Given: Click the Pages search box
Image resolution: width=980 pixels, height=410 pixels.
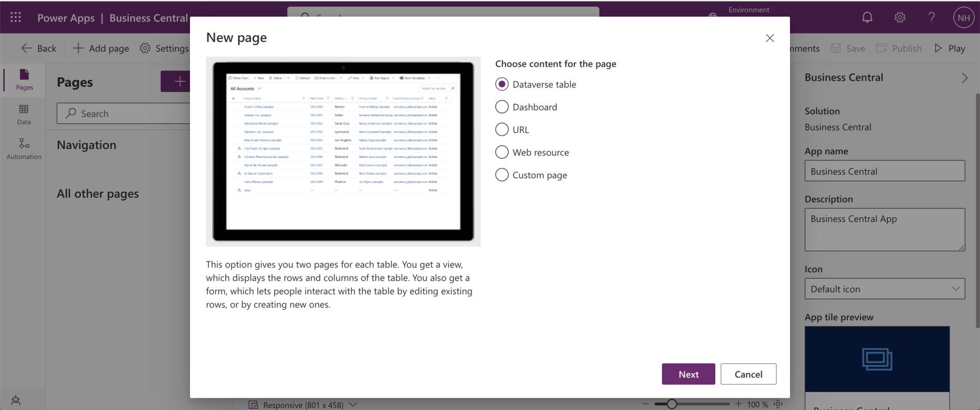Looking at the screenshot, I should point(124,114).
